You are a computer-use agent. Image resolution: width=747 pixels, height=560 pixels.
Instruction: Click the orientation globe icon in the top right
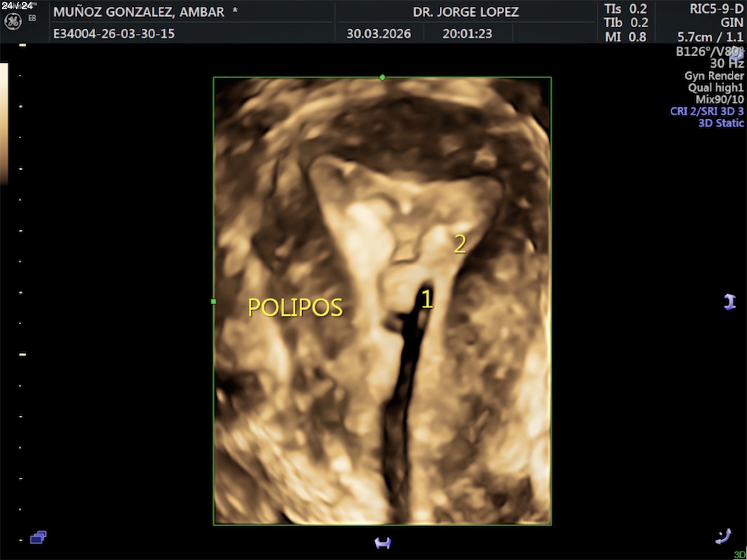738,53
